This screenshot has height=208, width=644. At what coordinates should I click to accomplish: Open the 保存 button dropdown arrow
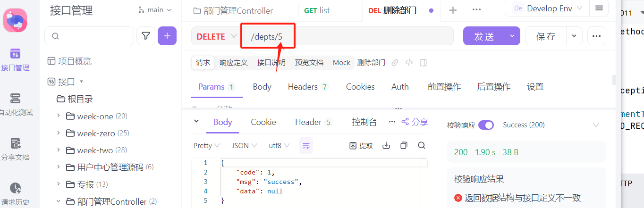point(574,36)
